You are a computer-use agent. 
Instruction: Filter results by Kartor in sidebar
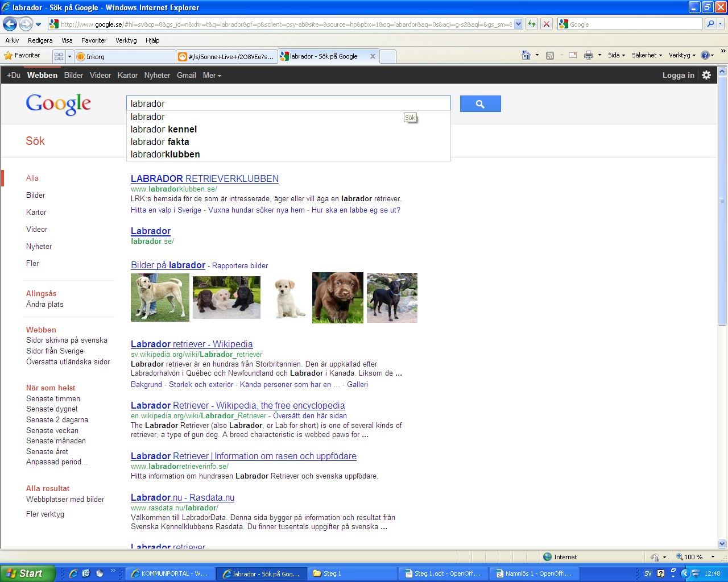tap(36, 212)
